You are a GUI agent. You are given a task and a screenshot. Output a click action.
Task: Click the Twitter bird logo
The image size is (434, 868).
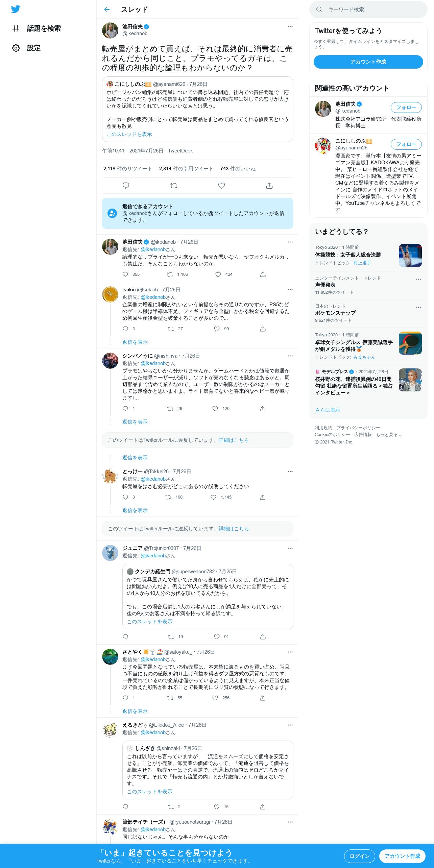[x=16, y=9]
